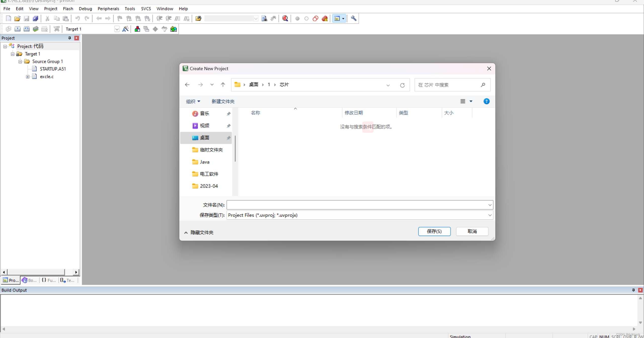644x338 pixels.
Task: Click the Save (保存) button
Action: (434, 231)
